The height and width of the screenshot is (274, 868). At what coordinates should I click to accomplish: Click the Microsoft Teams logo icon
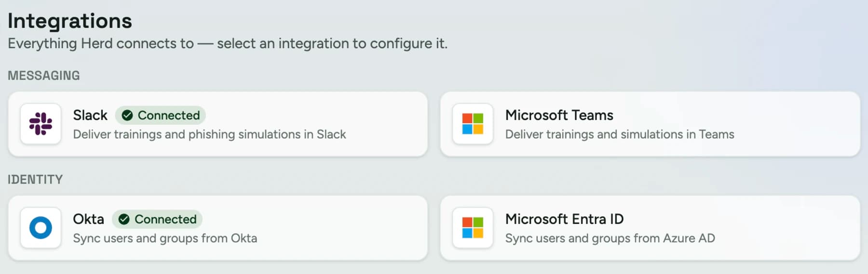click(x=473, y=124)
